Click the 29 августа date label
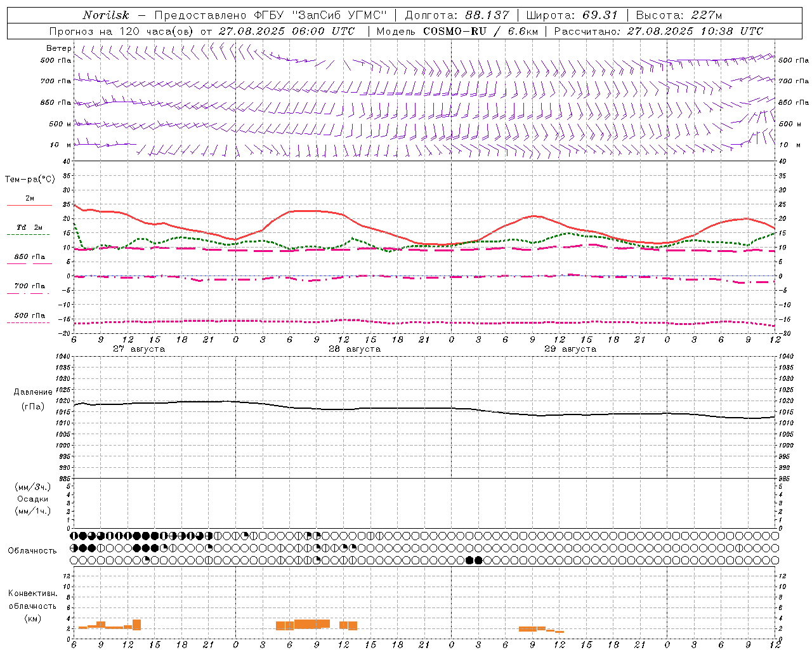Screen dimensions: 812x650 (570, 349)
